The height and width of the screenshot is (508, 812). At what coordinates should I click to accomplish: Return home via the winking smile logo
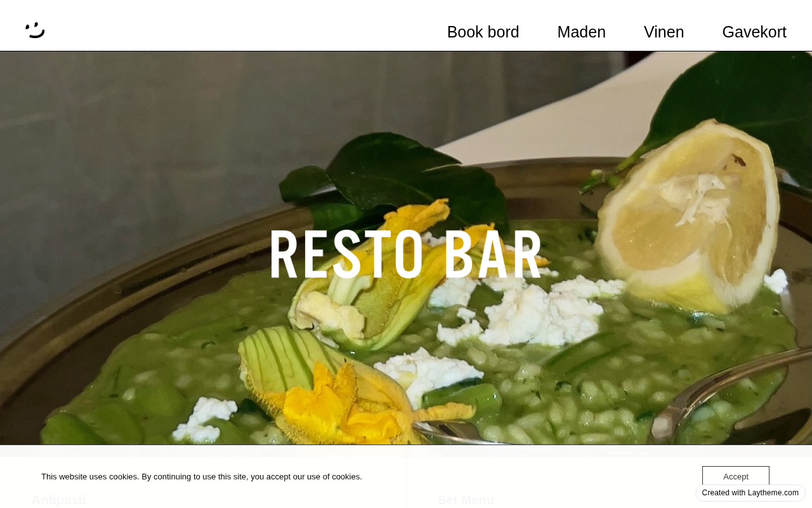tap(35, 30)
